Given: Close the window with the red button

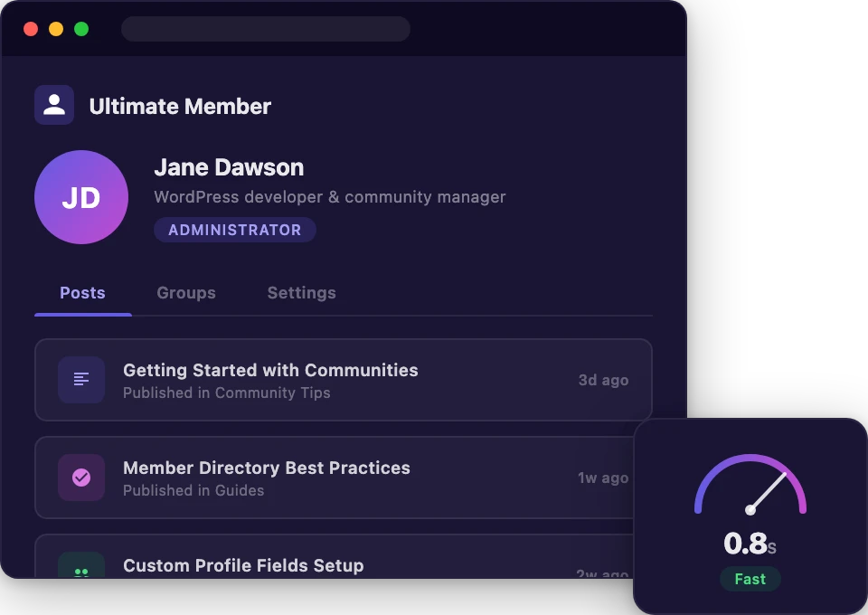Looking at the screenshot, I should click(31, 29).
